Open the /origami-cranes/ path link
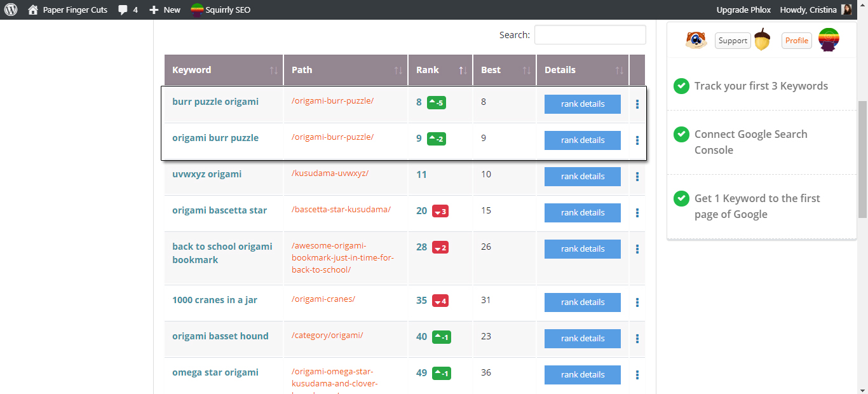 tap(323, 299)
